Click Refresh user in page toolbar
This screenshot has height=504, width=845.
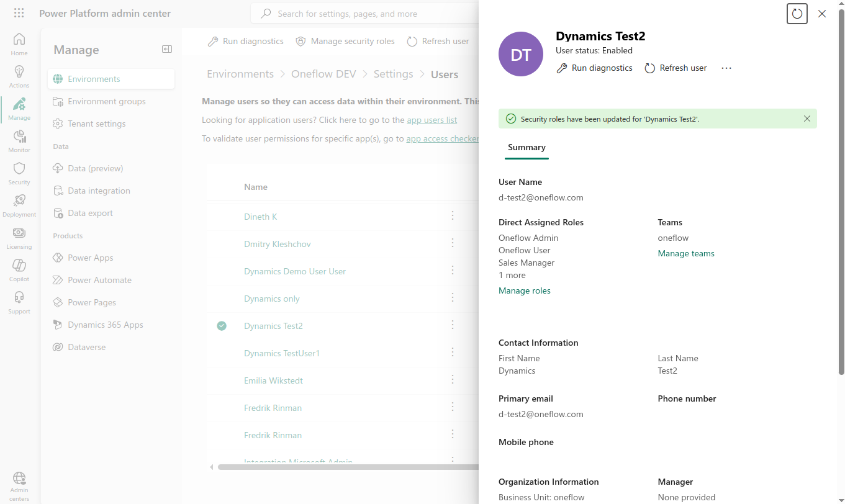click(x=438, y=42)
